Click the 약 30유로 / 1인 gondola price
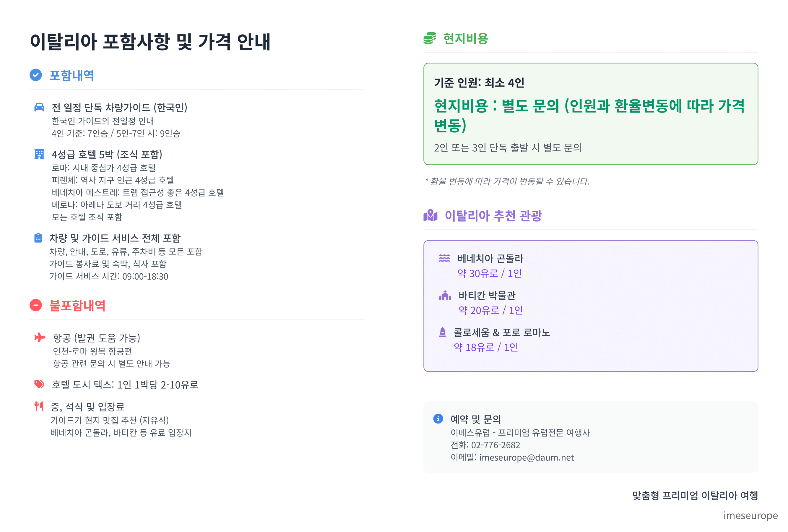Viewport: 788px width, 532px height. point(489,273)
